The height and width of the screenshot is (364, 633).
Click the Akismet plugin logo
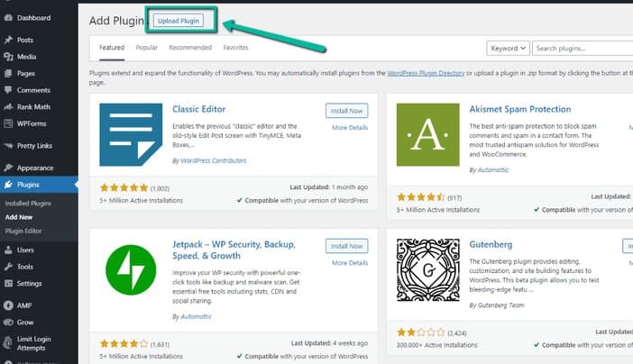pos(428,134)
